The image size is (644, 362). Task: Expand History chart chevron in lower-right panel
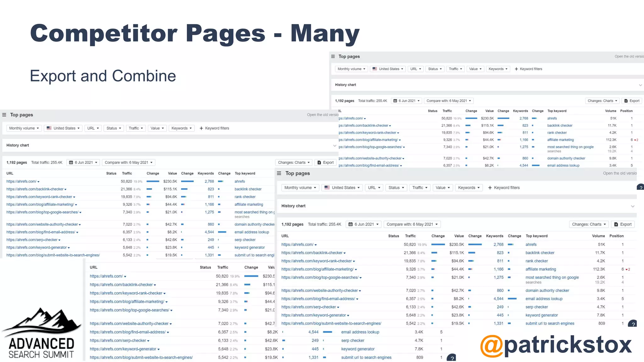point(633,206)
